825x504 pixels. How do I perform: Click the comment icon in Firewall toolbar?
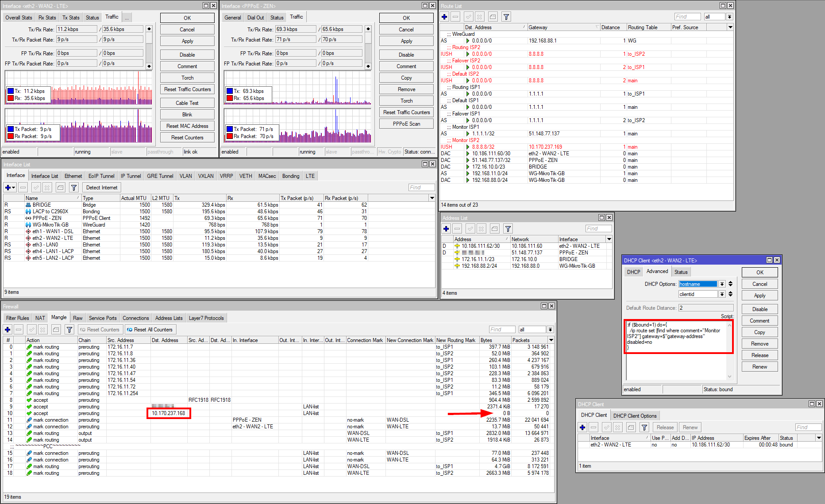56,330
